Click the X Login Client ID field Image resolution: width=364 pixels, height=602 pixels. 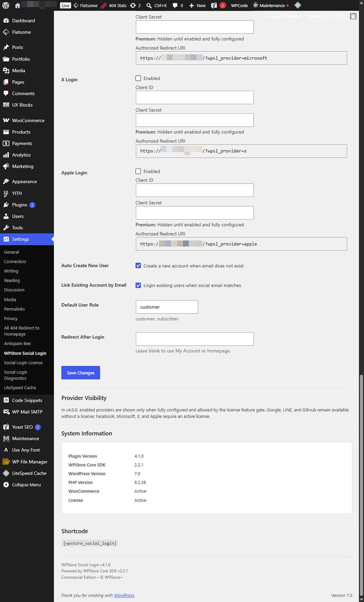195,98
